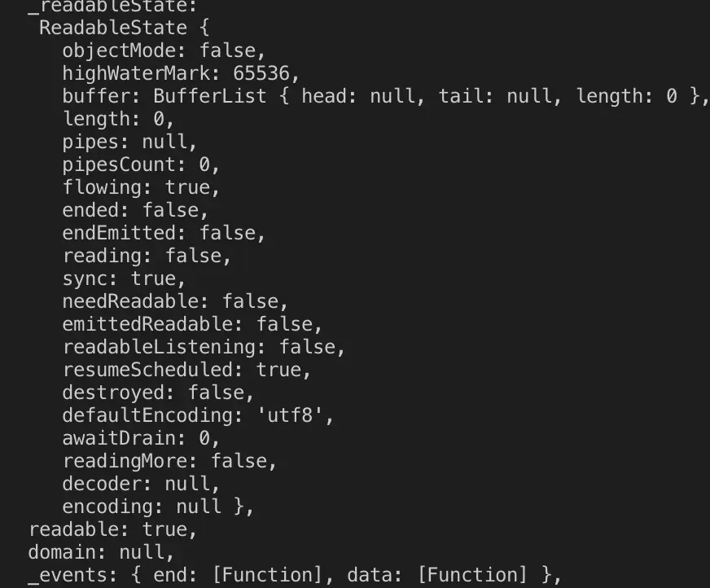Image resolution: width=710 pixels, height=588 pixels.
Task: Click the sync: true line
Action: [124, 279]
